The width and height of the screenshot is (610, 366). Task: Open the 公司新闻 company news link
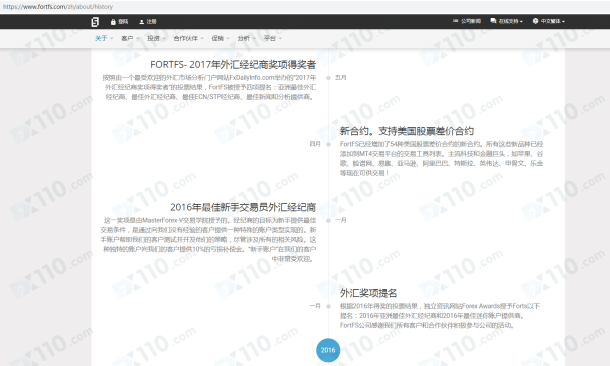pyautogui.click(x=471, y=21)
